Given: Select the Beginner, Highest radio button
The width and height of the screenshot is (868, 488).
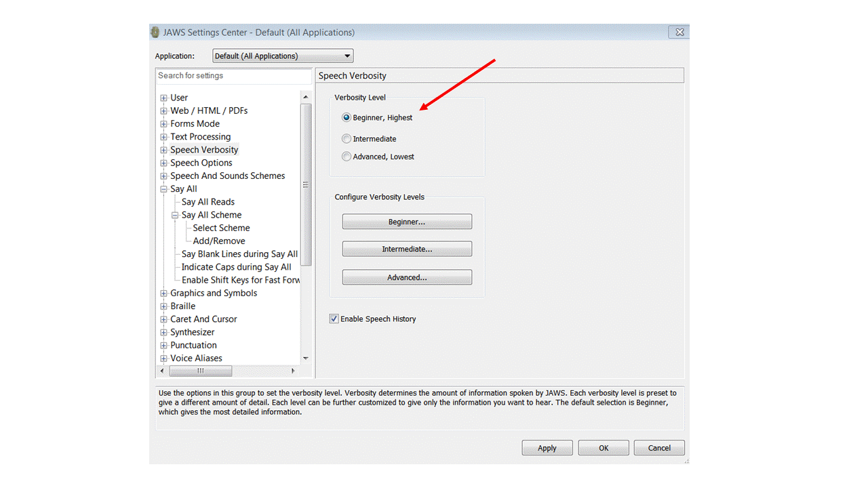Looking at the screenshot, I should pos(347,117).
